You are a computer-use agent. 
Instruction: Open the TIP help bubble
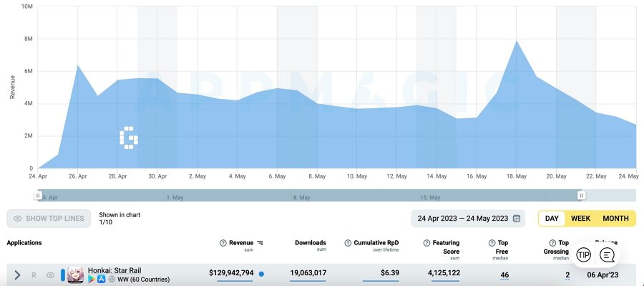[x=583, y=255]
